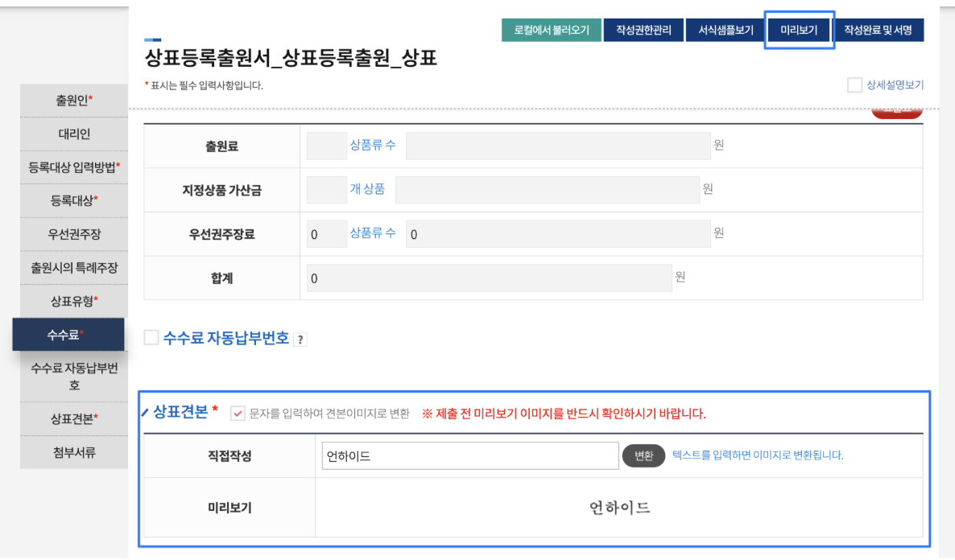
Task: Click the 상품류 수 link beside 출원료
Action: 374,145
